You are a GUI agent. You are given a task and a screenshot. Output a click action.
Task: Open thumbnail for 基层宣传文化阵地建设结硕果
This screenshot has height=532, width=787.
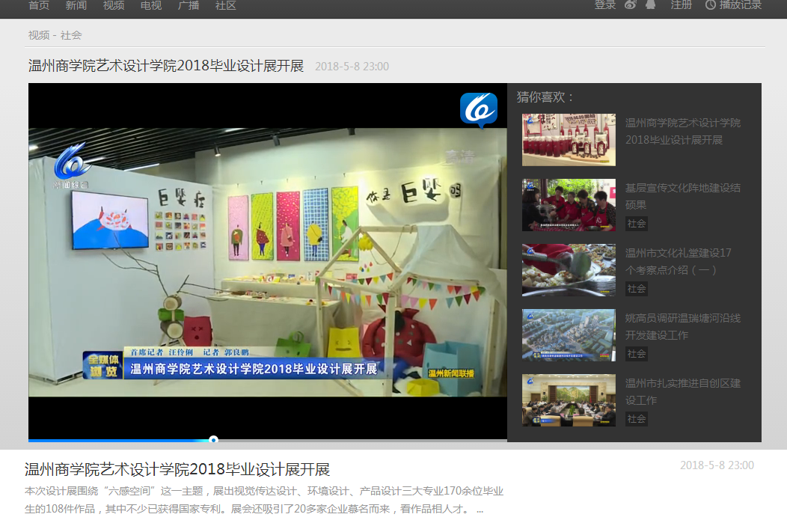pyautogui.click(x=569, y=205)
